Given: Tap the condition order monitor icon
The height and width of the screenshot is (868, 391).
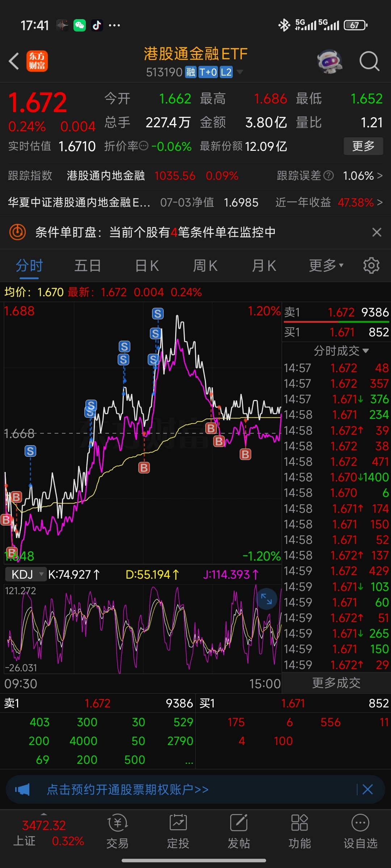Looking at the screenshot, I should click(17, 232).
